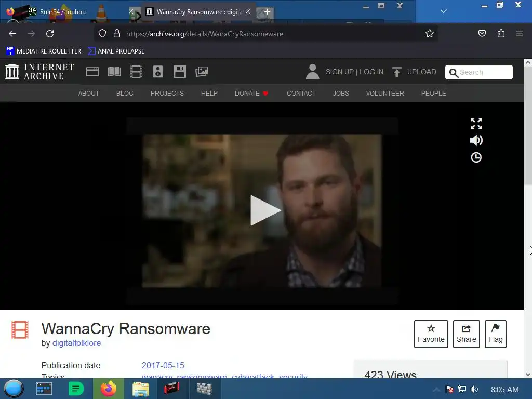Open the JOBS menu item

pyautogui.click(x=341, y=94)
